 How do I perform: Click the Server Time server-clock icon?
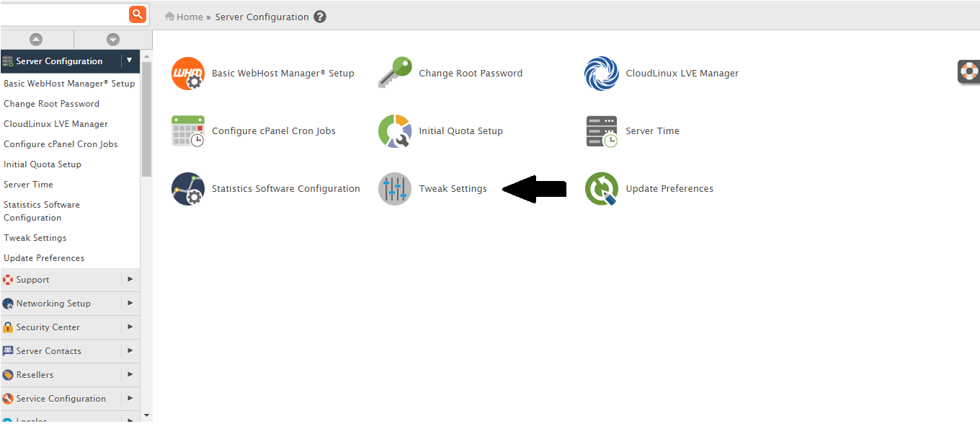point(602,131)
